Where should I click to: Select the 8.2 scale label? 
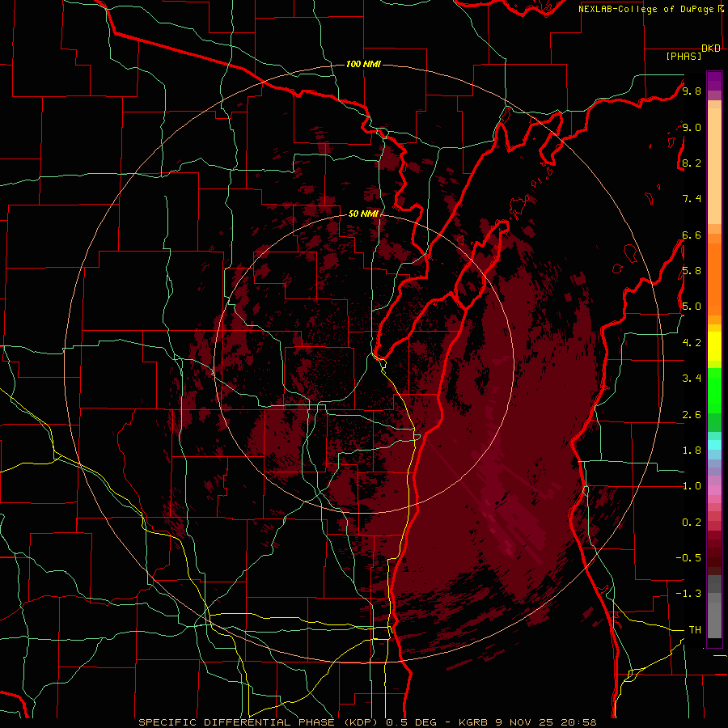click(692, 163)
